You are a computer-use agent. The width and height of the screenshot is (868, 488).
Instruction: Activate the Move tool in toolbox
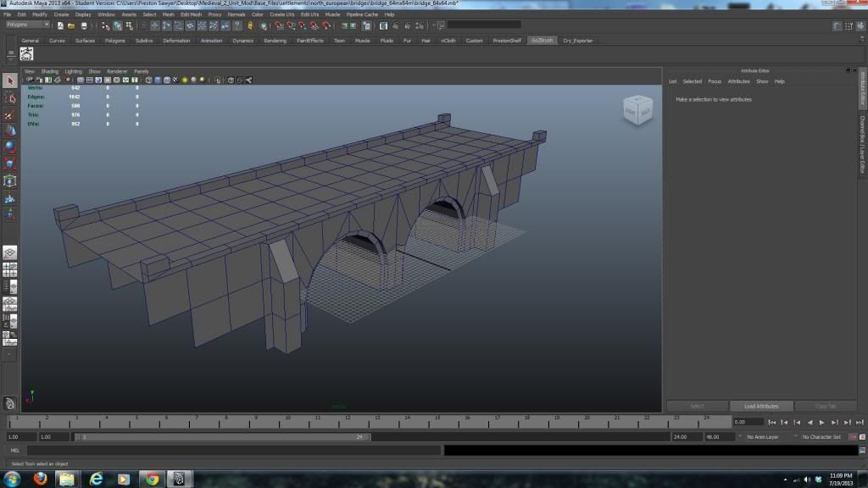pyautogui.click(x=9, y=131)
